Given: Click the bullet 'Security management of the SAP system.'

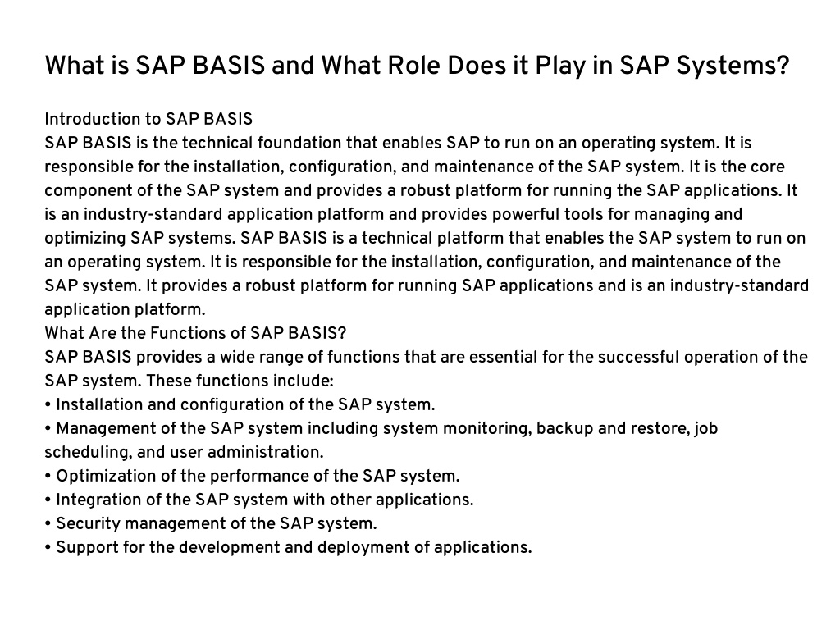Looking at the screenshot, I should point(211,523).
